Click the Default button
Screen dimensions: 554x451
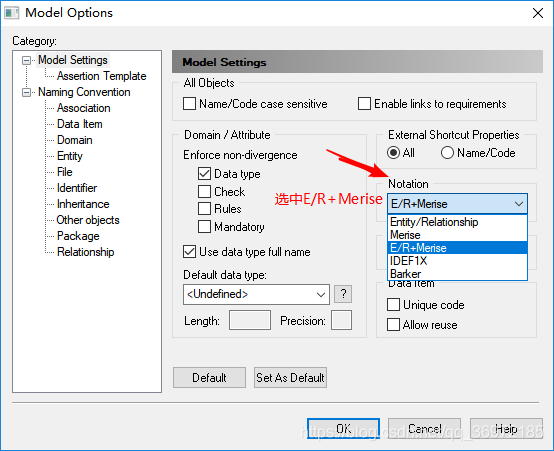coord(209,377)
